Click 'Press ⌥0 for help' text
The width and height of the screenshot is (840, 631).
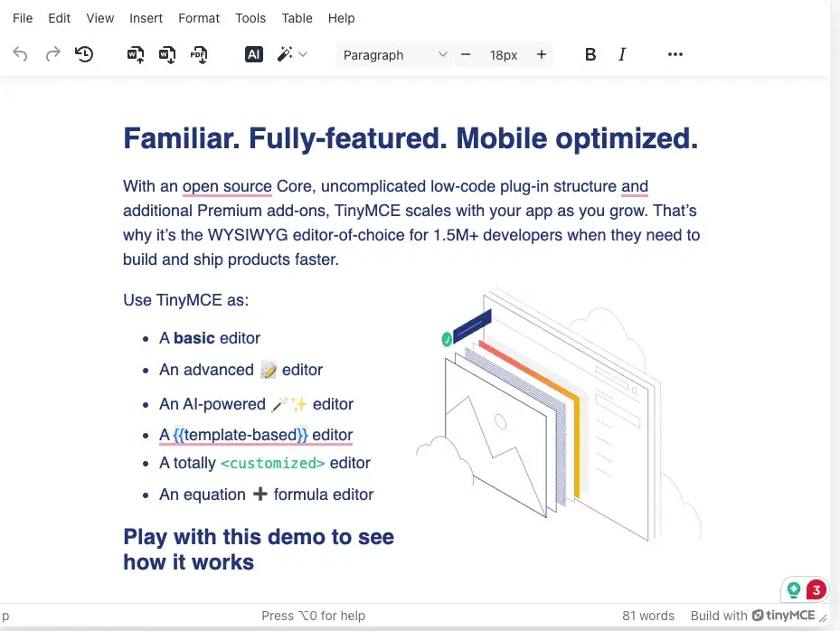coord(314,616)
